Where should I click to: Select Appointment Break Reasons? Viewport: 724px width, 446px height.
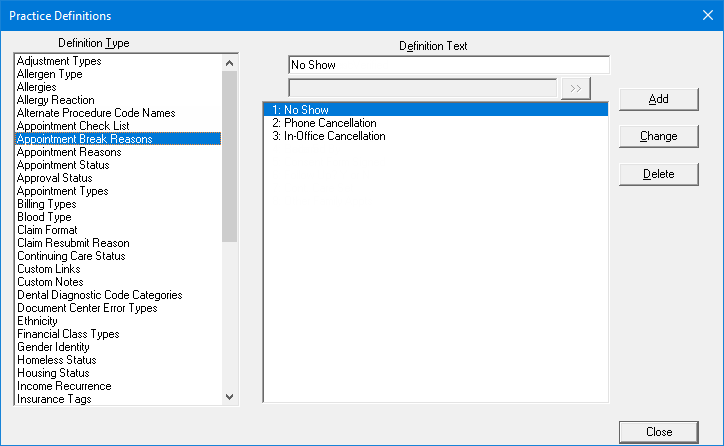click(118, 139)
